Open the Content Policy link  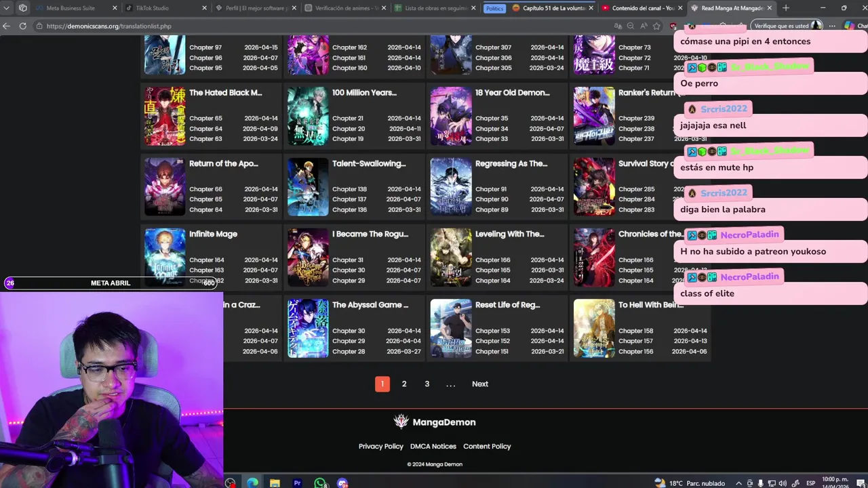[487, 446]
